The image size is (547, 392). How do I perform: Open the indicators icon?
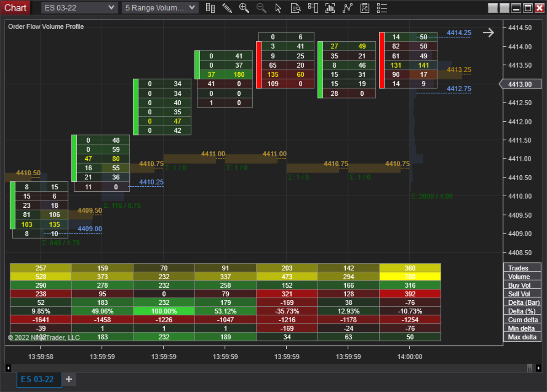pos(330,8)
